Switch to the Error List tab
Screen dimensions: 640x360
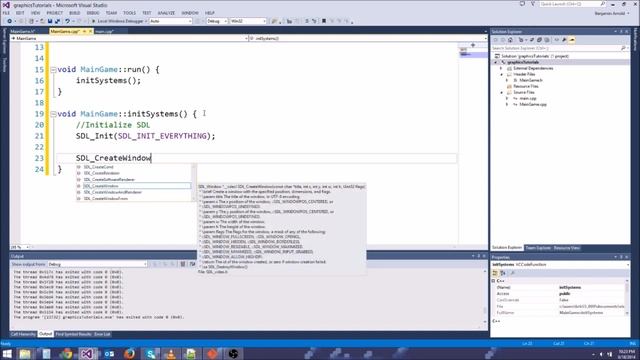tap(102, 334)
